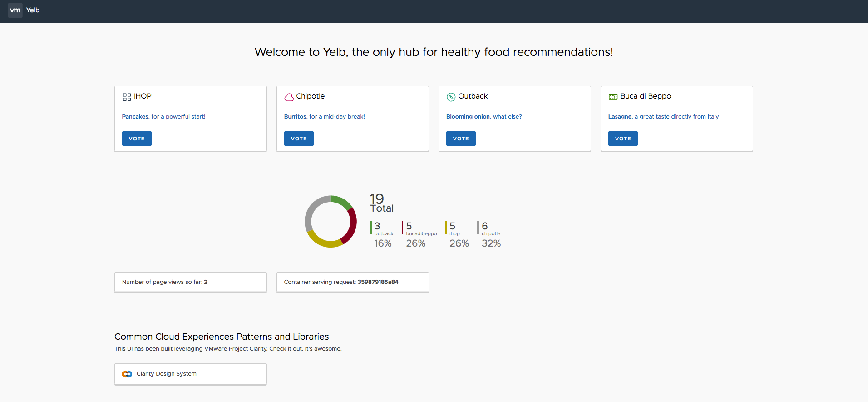Vote for Chipotle

pos(299,139)
